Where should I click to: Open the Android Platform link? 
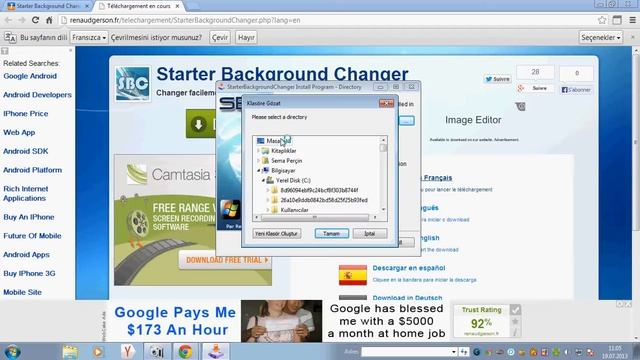pos(32,170)
